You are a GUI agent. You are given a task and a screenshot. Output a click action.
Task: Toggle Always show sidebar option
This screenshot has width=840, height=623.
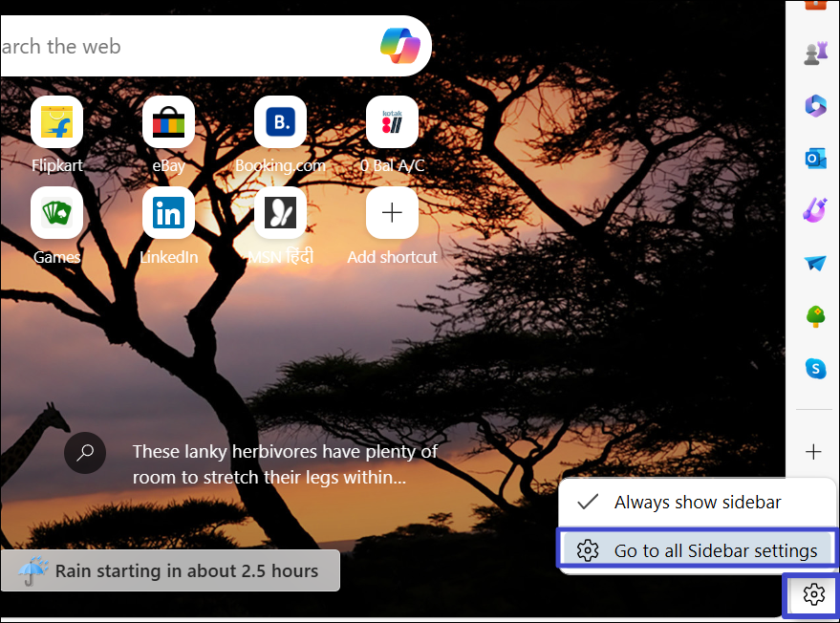[697, 503]
